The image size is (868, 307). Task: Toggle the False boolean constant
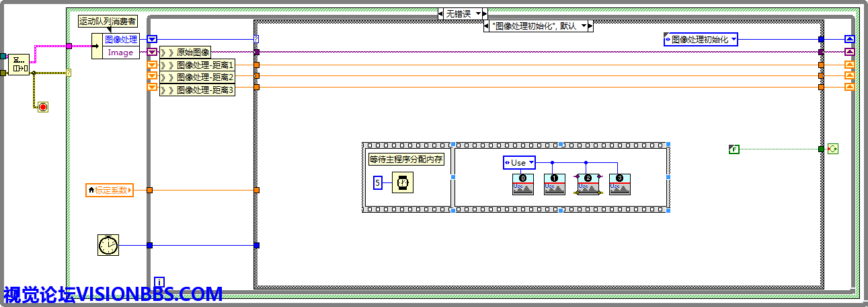coord(734,149)
